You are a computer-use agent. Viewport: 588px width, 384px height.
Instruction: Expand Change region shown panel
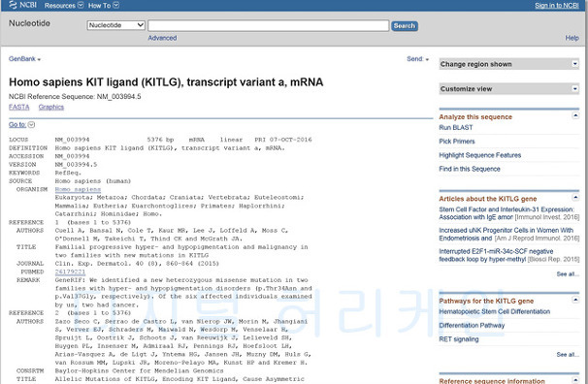574,64
